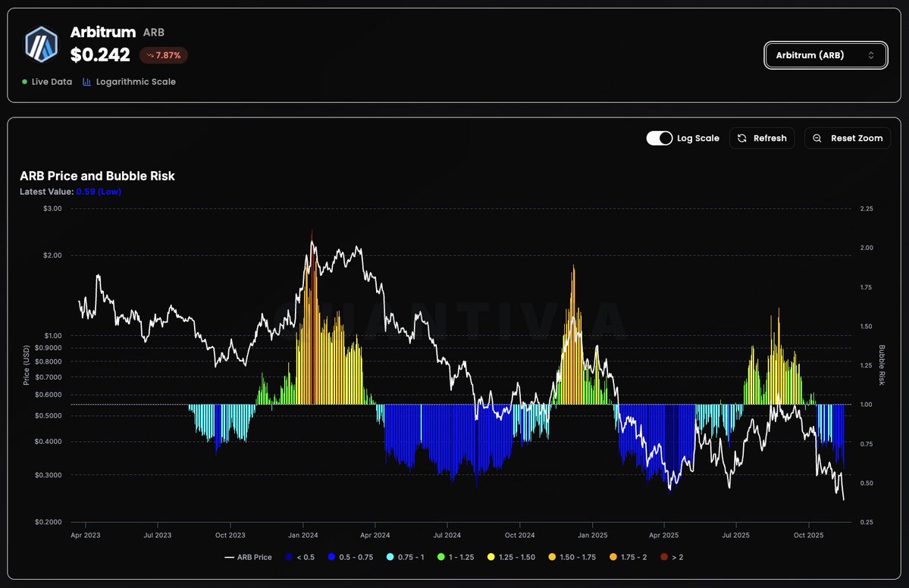The height and width of the screenshot is (588, 909).
Task: Disable the Log Scale toggle switch
Action: point(660,138)
